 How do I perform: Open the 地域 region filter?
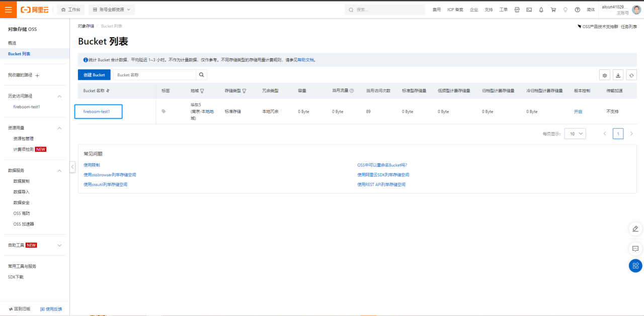(202, 91)
